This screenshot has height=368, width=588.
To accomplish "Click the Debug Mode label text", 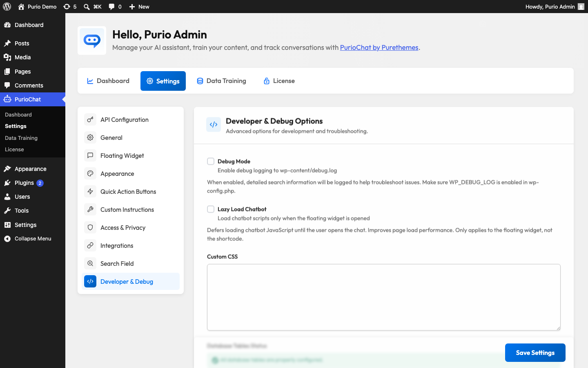I will point(234,161).
